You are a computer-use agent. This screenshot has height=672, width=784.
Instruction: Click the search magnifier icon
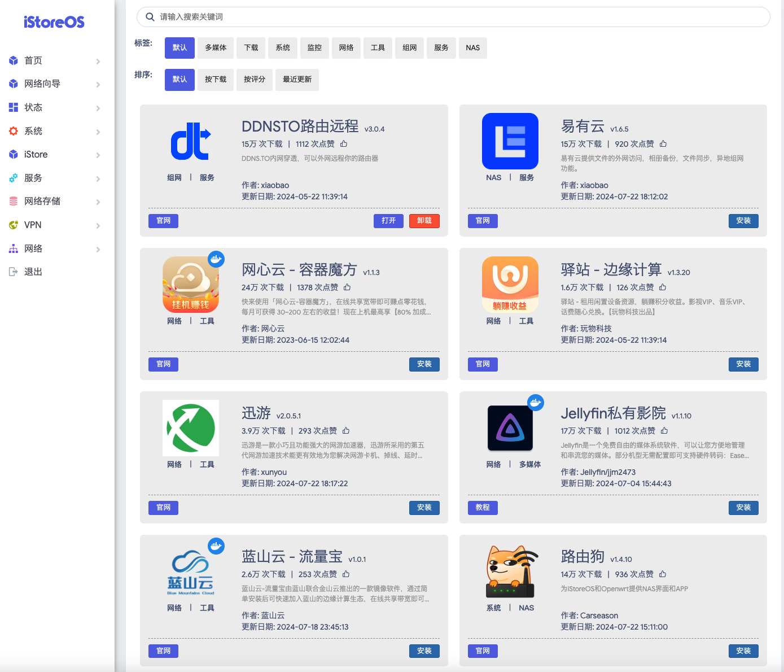[x=150, y=17]
